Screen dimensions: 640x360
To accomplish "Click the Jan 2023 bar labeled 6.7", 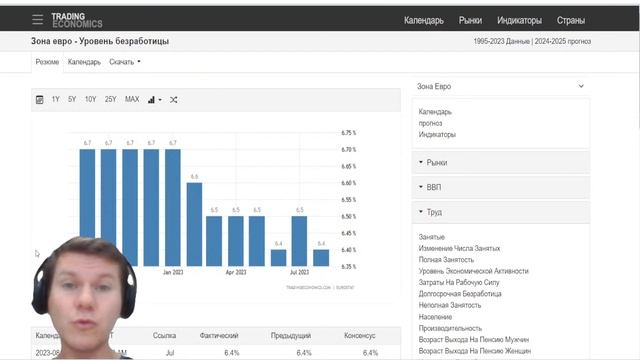I will click(x=173, y=207).
